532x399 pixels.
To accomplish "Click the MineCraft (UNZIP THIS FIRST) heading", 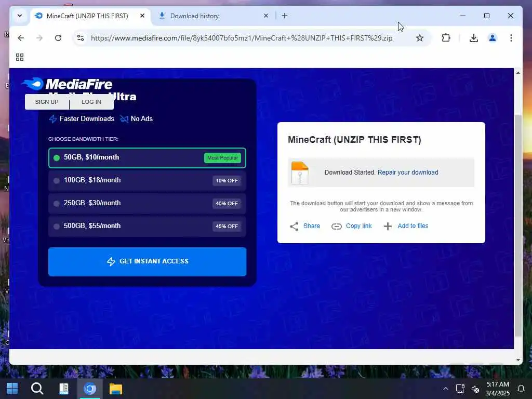I will click(x=354, y=140).
